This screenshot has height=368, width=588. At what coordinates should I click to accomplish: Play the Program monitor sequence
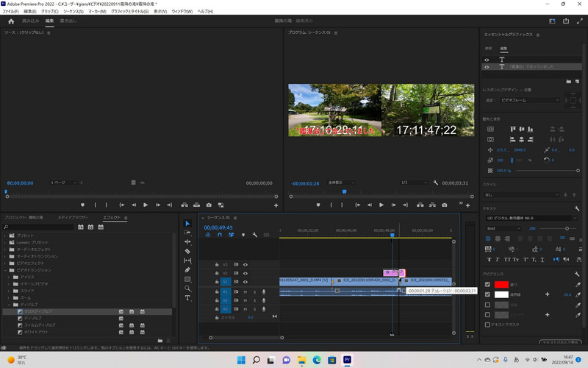tap(381, 205)
